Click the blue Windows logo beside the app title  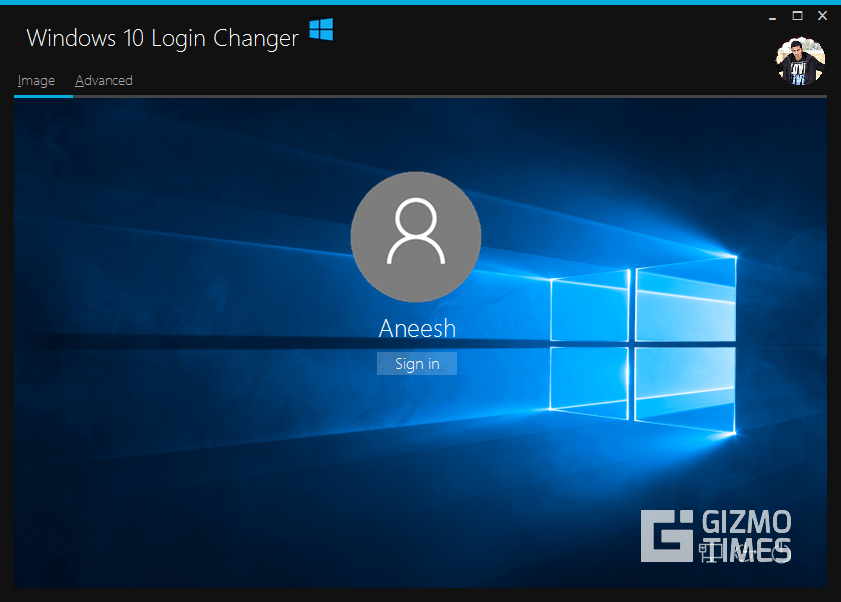(x=321, y=31)
